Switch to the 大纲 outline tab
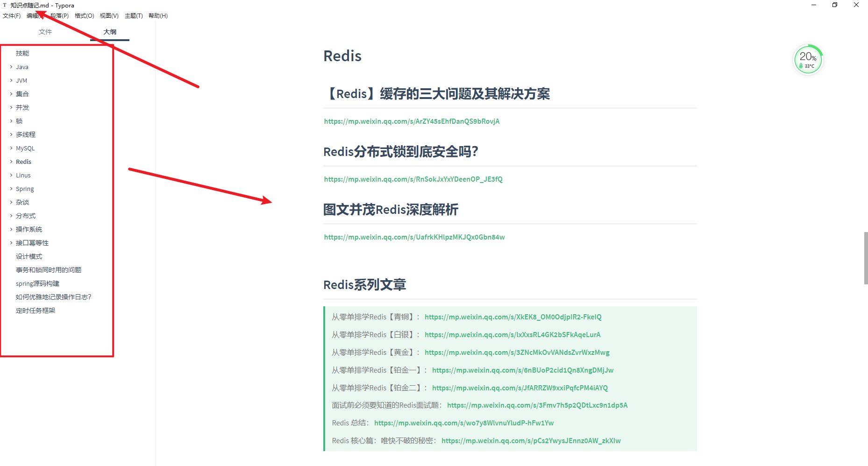This screenshot has width=868, height=466. click(x=110, y=32)
